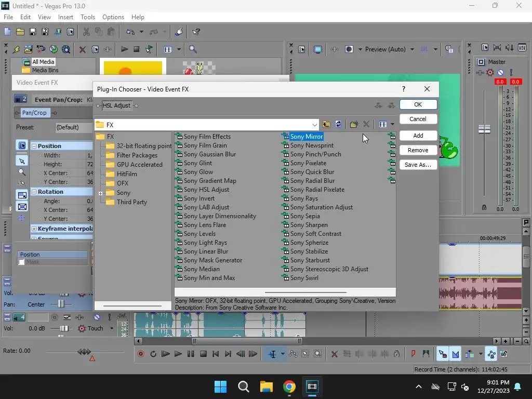Start media preview in Project Media toolbar
This screenshot has width=532, height=399.
125,49
